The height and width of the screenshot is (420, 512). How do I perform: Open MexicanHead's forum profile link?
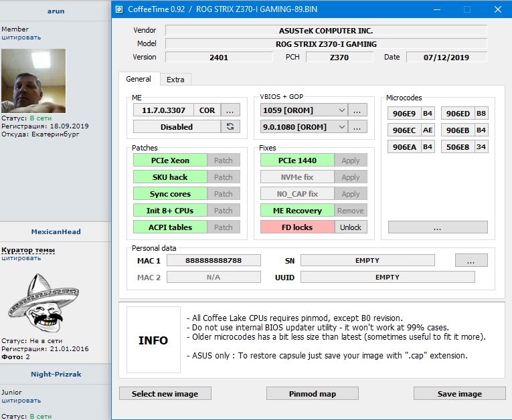[x=56, y=231]
